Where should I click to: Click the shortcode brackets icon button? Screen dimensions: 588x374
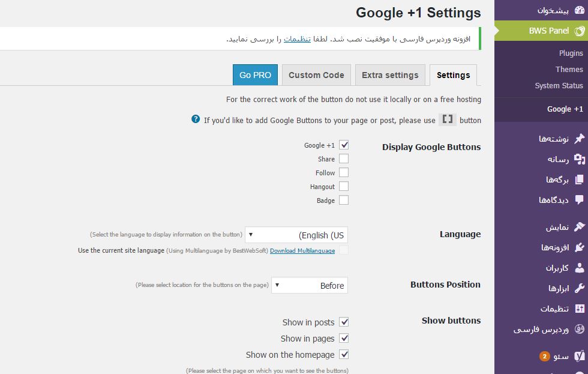tap(448, 119)
